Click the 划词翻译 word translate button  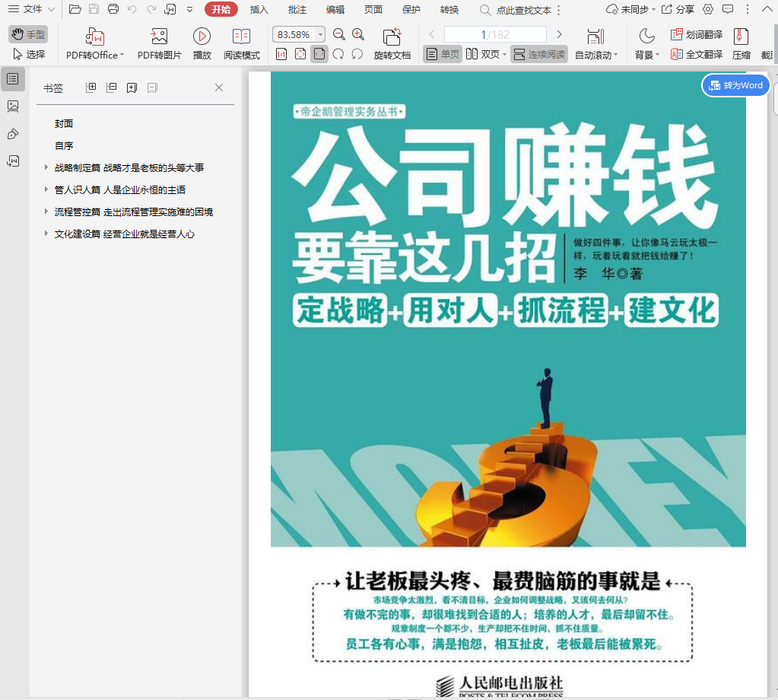pos(696,34)
